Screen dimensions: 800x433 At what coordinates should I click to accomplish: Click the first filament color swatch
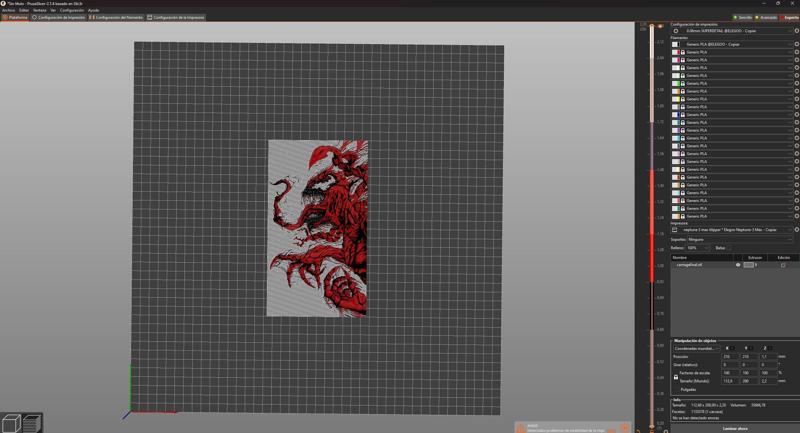[676, 44]
